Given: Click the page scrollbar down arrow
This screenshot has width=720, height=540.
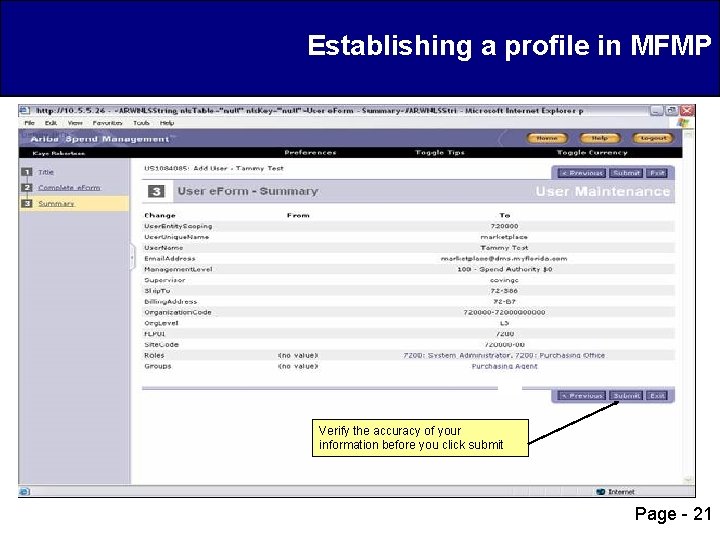Looking at the screenshot, I should (x=688, y=480).
